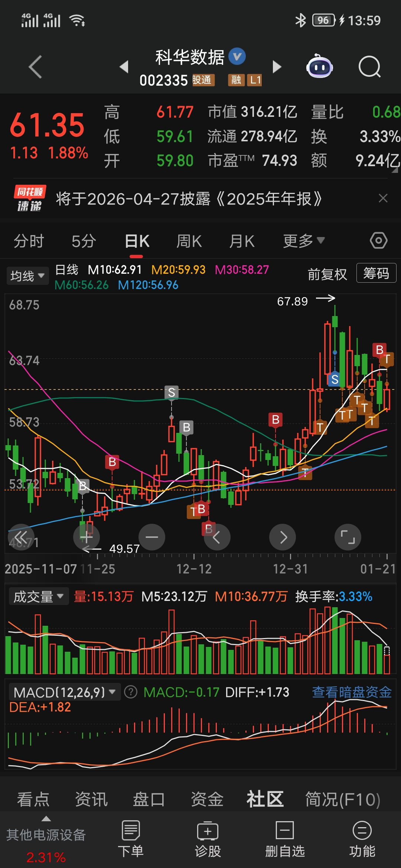
Task: Tap 其他电源设备 sector ticker
Action: [46, 835]
